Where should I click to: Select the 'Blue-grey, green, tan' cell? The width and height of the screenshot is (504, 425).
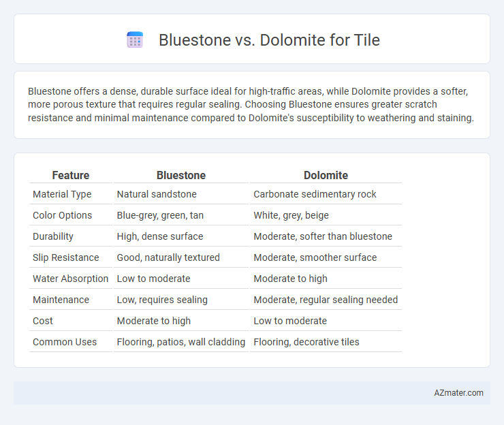pyautogui.click(x=160, y=215)
